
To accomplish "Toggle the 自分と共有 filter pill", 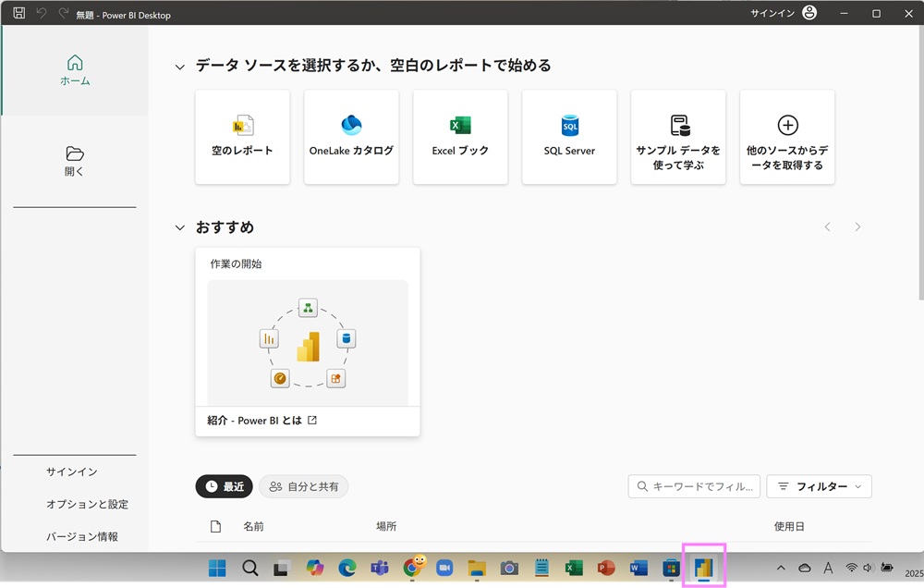I will 303,486.
